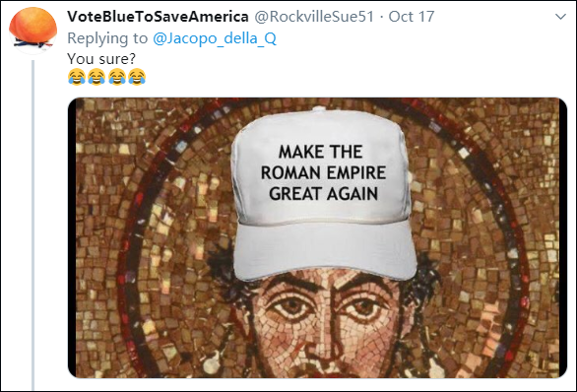577x392 pixels.
Task: Click the hat's curved brim
Action: (x=325, y=250)
